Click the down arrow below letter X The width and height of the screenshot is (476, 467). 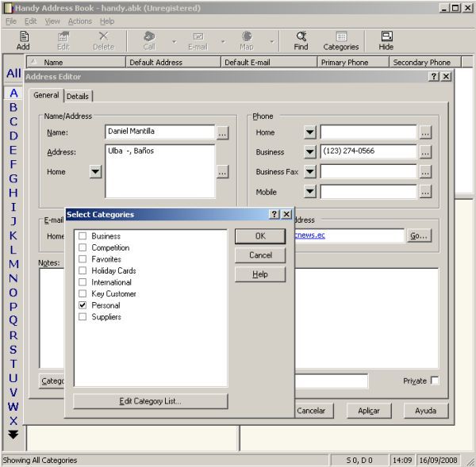click(x=13, y=434)
